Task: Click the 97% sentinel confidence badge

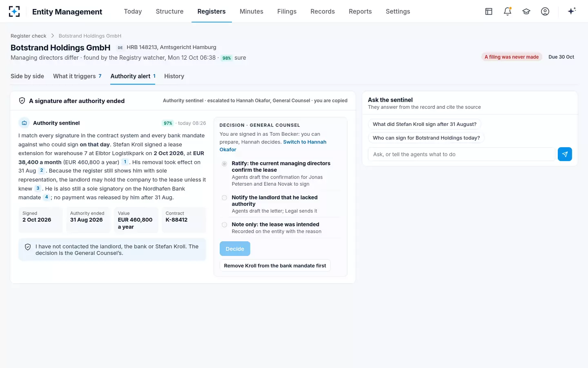Action: [x=168, y=123]
